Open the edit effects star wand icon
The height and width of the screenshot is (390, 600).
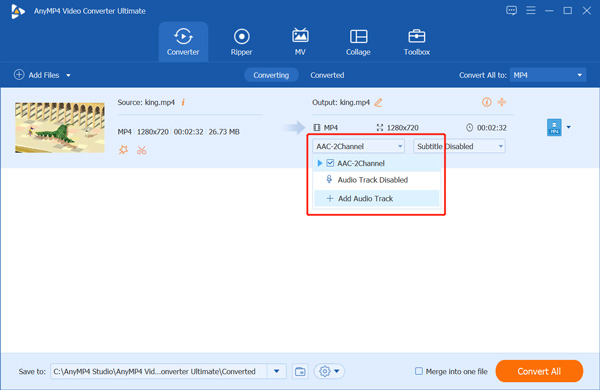click(123, 150)
